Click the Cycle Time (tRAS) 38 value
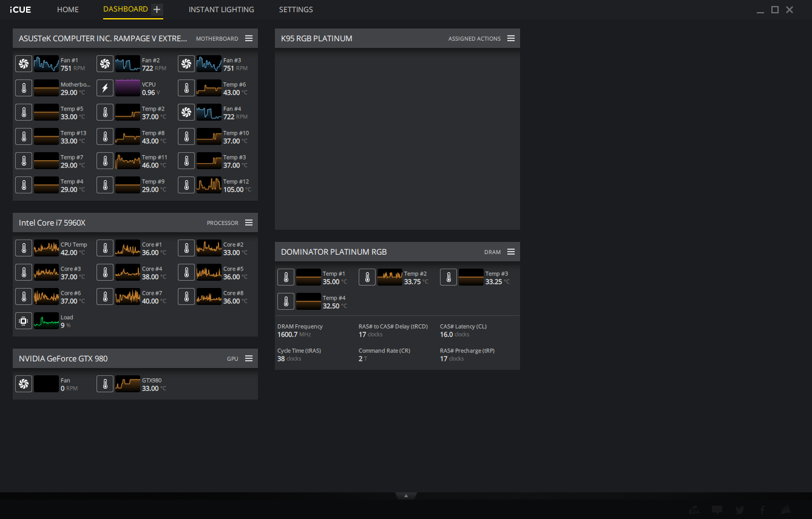Viewport: 812px width, 519px height. pyautogui.click(x=289, y=359)
